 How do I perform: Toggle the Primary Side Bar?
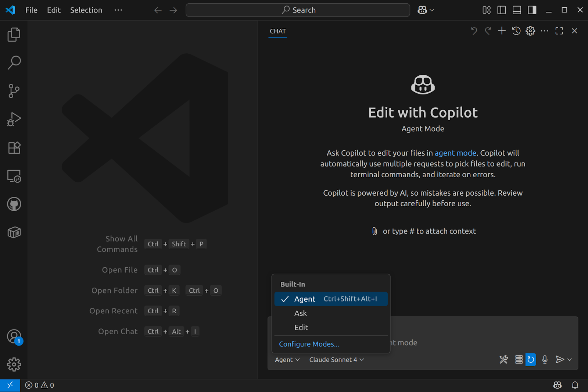tap(502, 10)
